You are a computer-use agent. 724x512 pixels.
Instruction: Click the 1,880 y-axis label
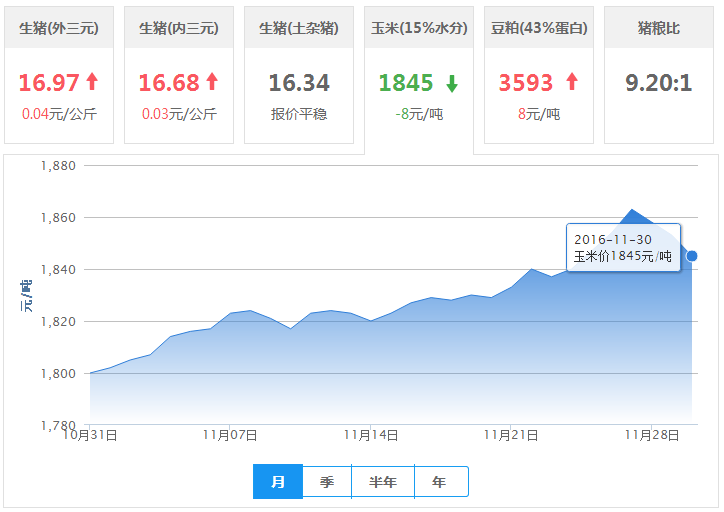[x=58, y=165]
